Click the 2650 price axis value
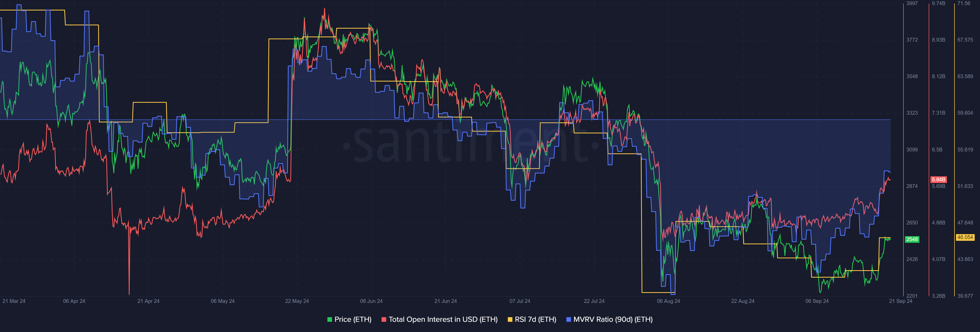The height and width of the screenshot is (332, 980). point(912,223)
